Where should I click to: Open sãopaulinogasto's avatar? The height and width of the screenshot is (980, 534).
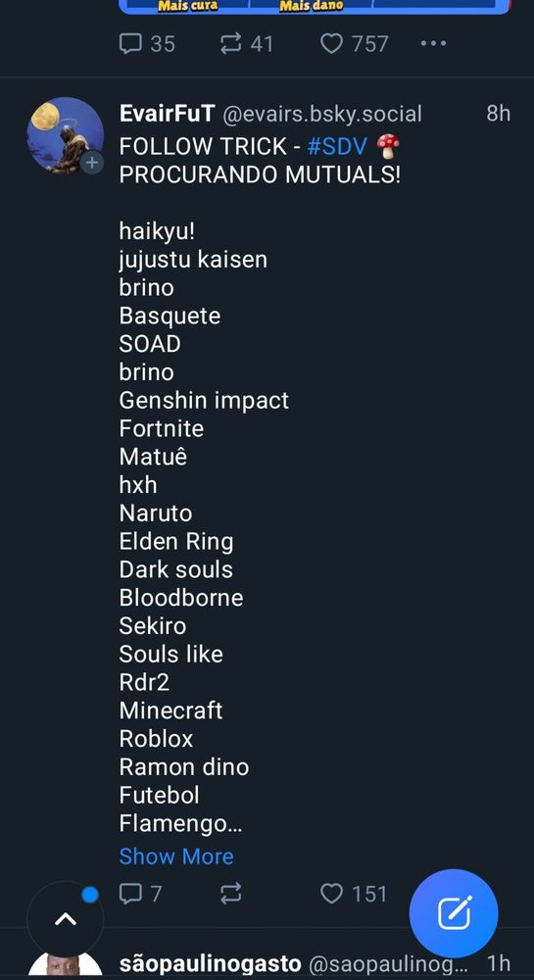(65, 965)
